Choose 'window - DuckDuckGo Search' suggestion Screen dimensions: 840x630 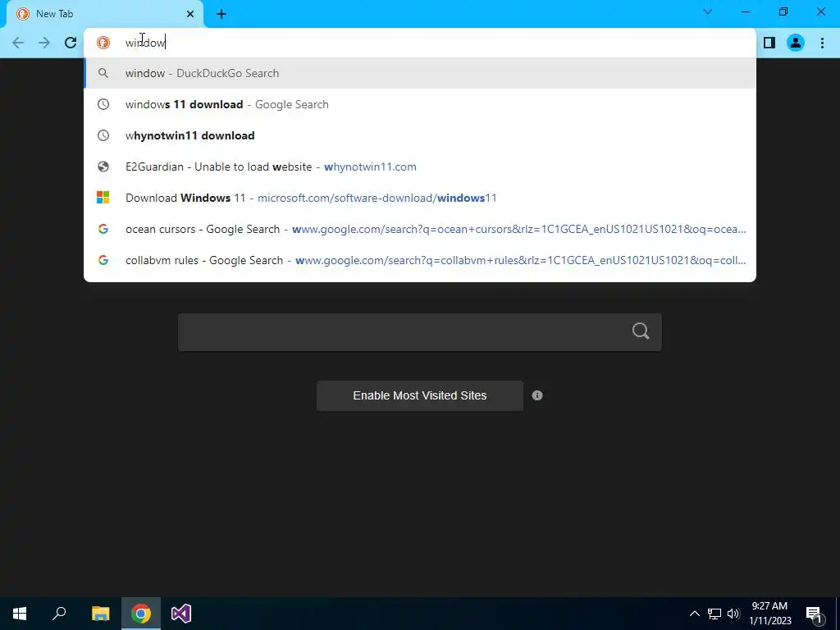(420, 73)
